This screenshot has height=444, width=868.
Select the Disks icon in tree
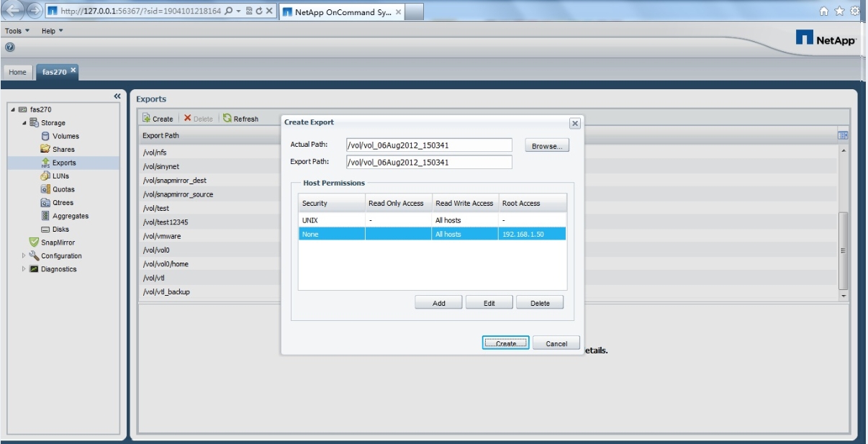tap(45, 230)
